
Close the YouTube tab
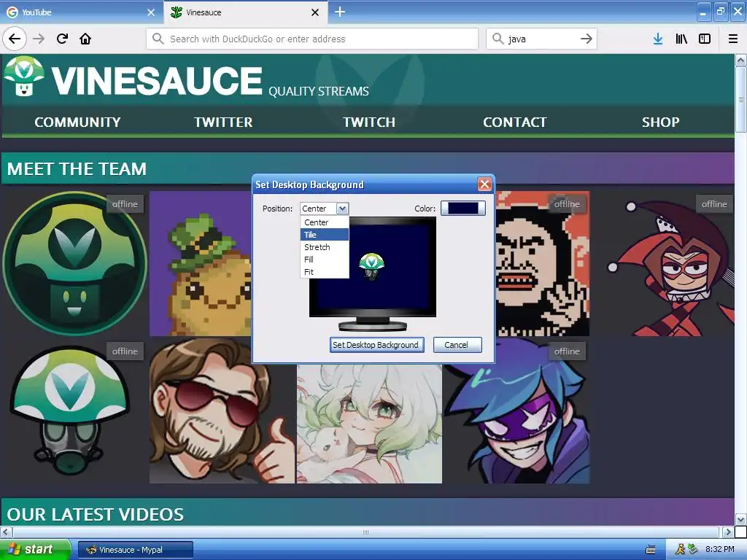coord(151,12)
